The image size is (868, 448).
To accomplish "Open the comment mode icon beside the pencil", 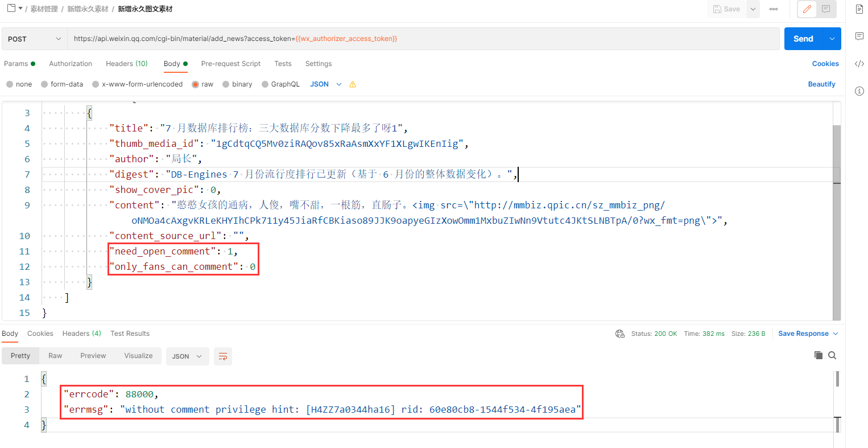I will pyautogui.click(x=826, y=9).
